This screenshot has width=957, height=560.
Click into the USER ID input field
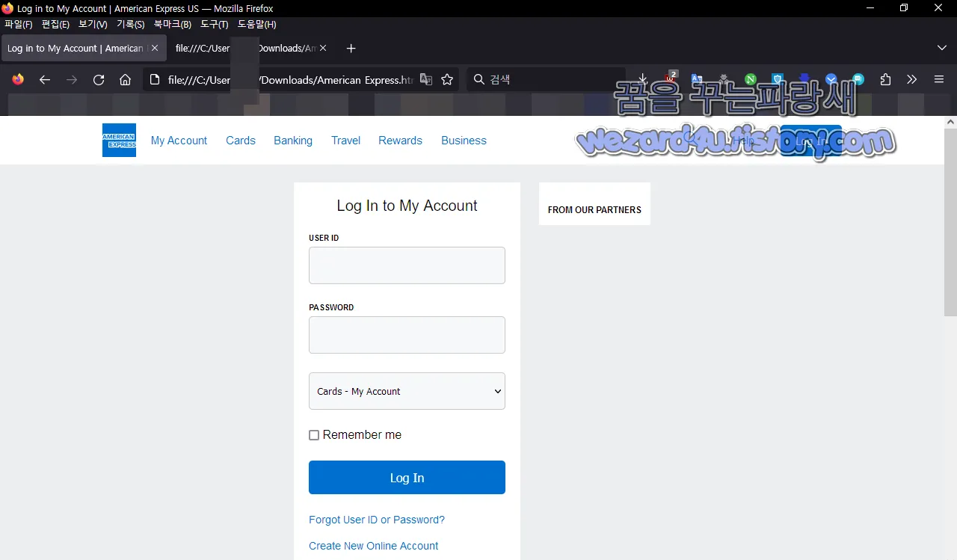point(407,265)
